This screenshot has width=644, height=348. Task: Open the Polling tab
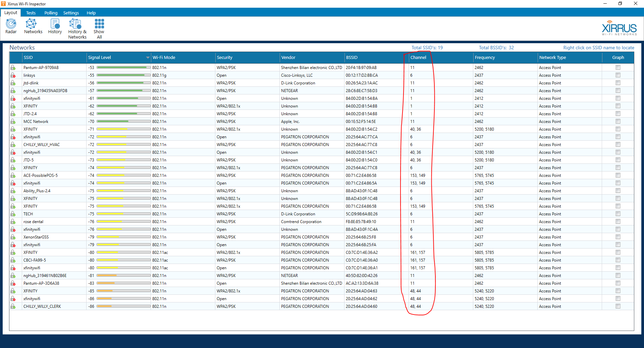pos(51,13)
